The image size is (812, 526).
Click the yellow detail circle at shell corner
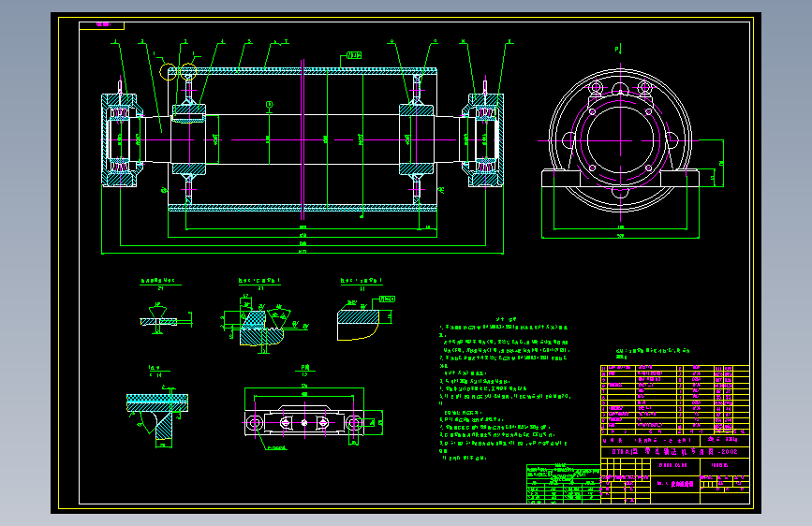click(169, 71)
